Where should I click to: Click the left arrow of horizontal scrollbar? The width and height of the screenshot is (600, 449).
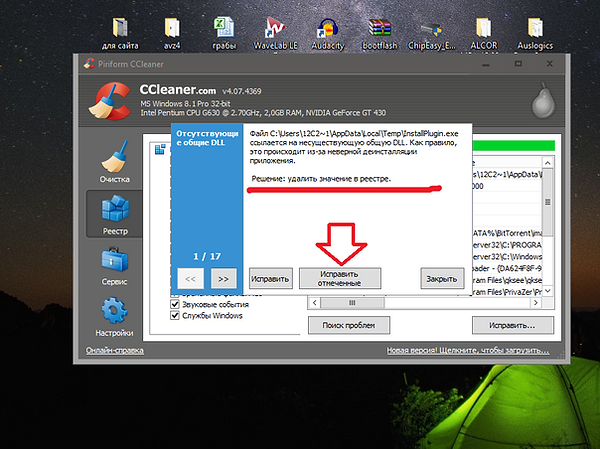pos(314,302)
